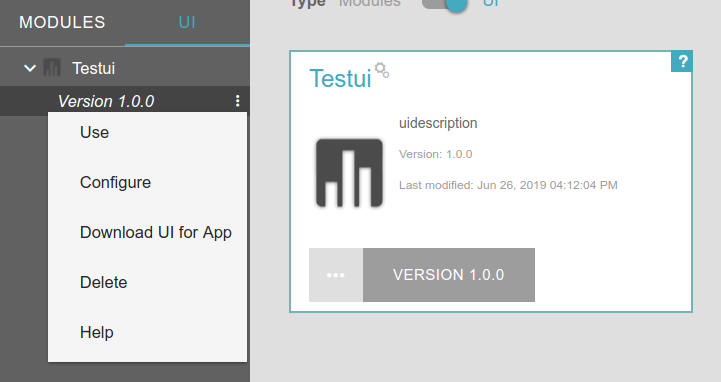Choose Configure from the context menu
Image resolution: width=721 pixels, height=382 pixels.
tap(147, 182)
